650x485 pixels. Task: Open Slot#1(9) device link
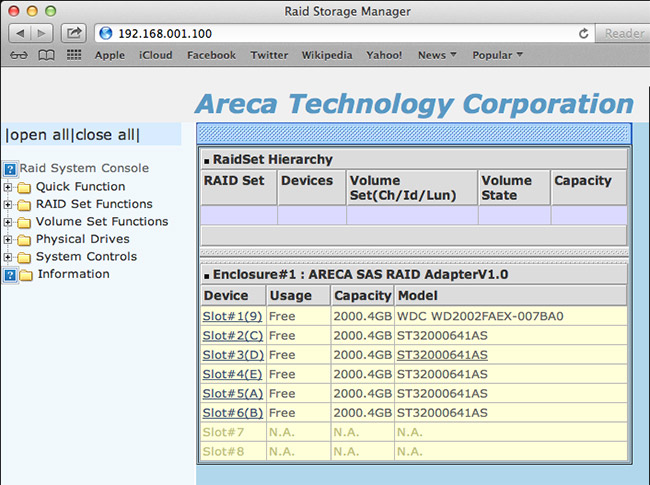coord(232,316)
